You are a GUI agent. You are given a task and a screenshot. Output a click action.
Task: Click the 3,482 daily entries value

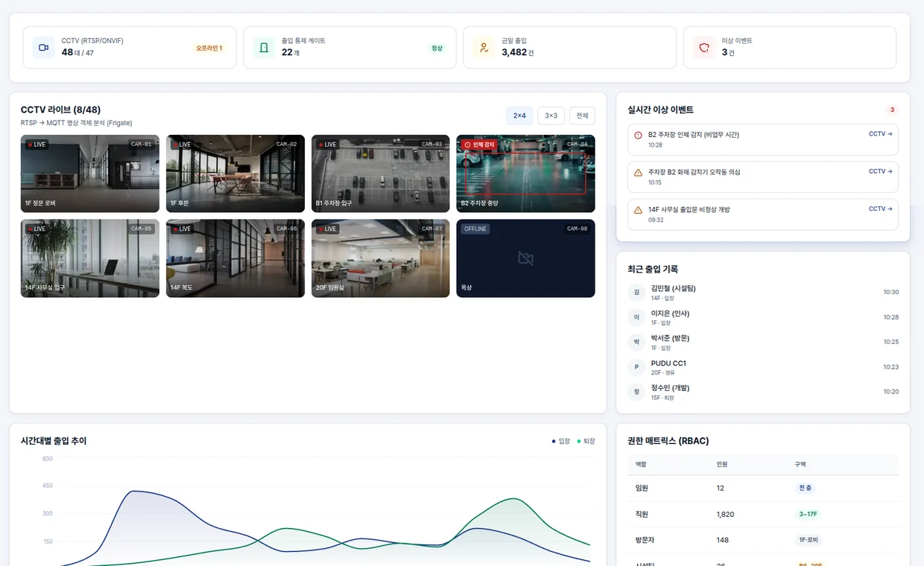(514, 52)
